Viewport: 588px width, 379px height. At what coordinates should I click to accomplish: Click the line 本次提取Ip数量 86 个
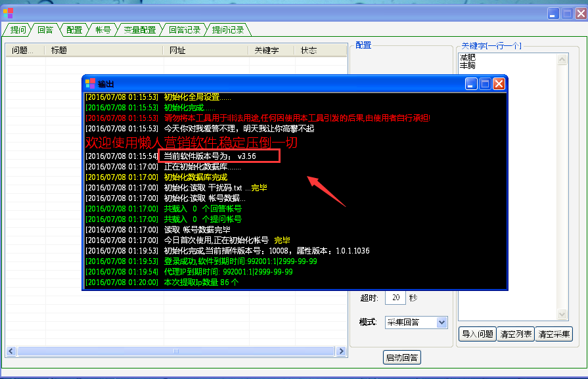pos(162,282)
